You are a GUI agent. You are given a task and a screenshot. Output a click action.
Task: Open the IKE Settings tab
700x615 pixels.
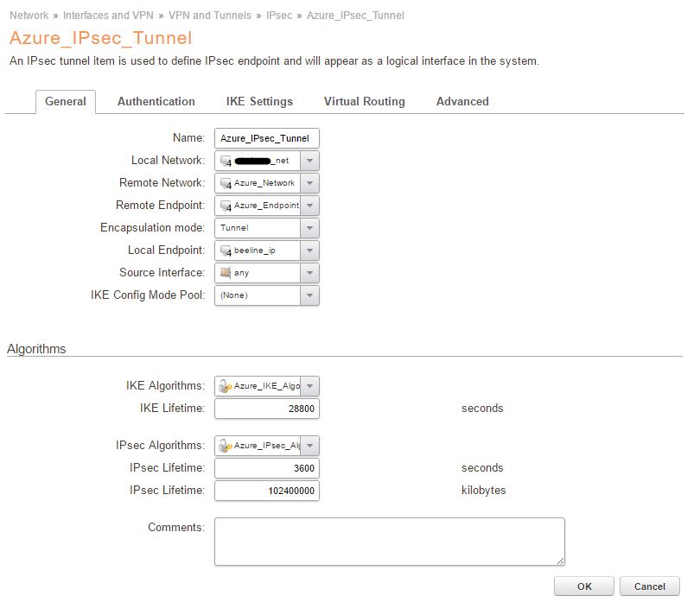point(259,102)
